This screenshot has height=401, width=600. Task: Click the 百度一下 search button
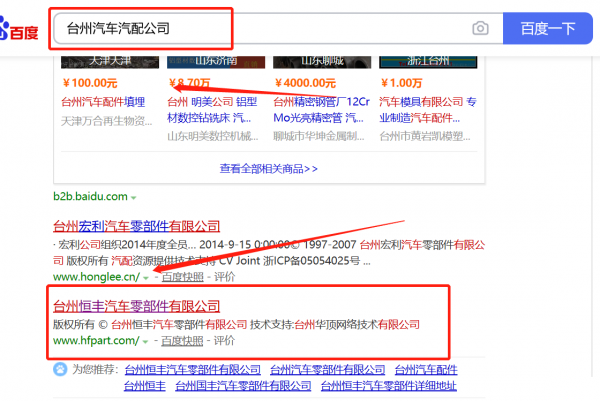click(549, 29)
